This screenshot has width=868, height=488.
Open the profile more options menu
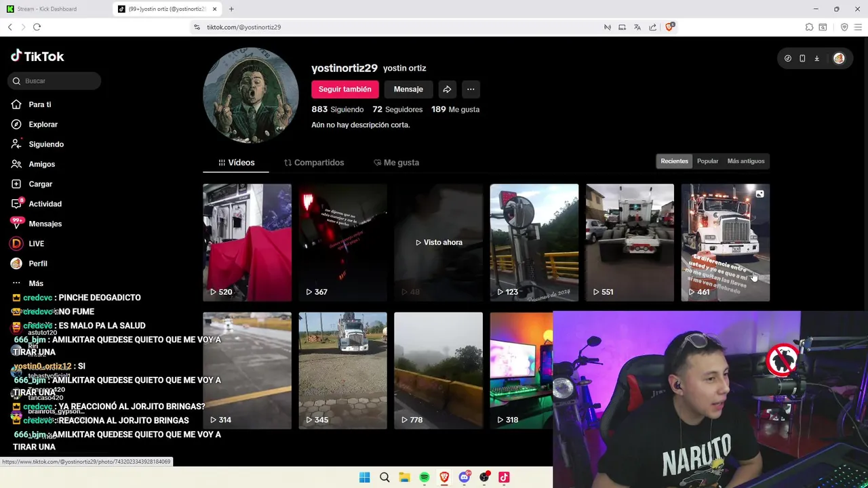(x=471, y=89)
